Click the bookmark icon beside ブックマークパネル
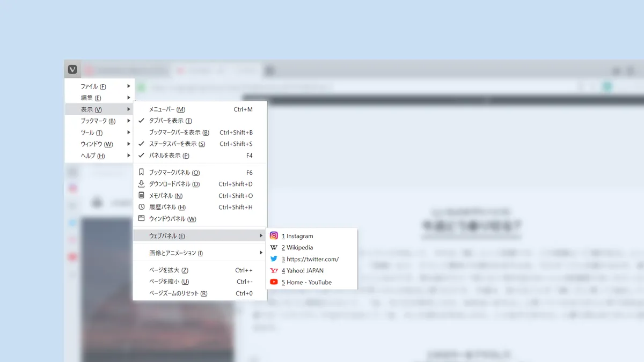Viewport: 644px width, 362px height. [x=141, y=173]
